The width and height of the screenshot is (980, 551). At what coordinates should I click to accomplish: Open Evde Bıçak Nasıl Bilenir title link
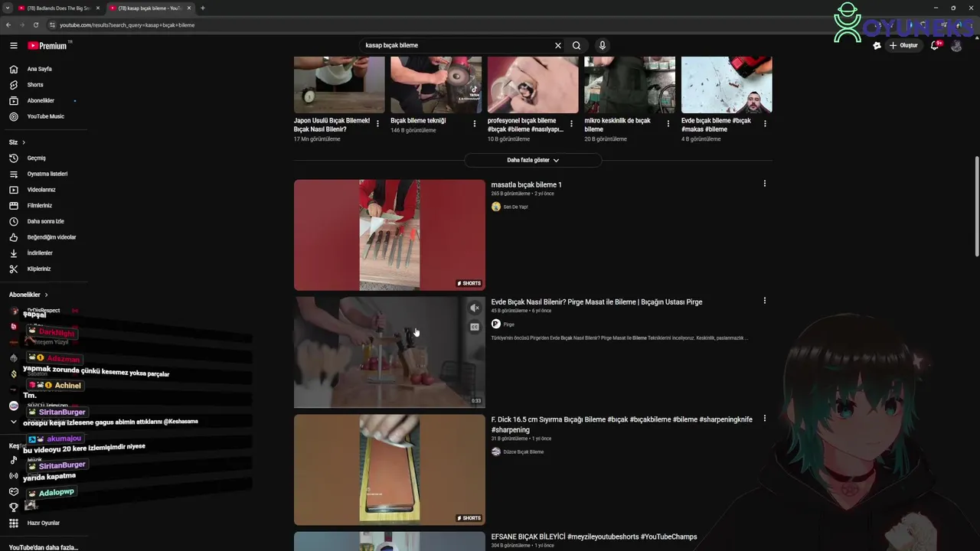(596, 302)
